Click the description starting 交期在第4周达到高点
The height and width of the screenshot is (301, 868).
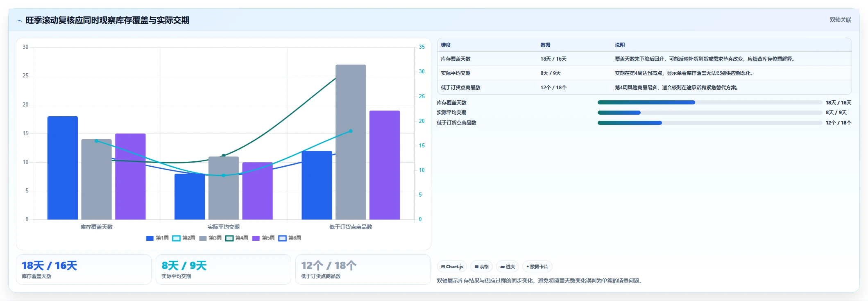click(684, 73)
